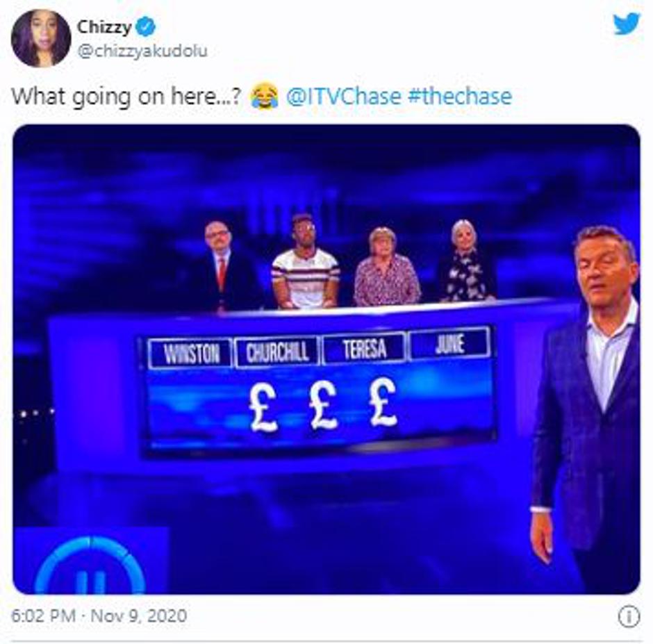Click the JUNE name plate

click(449, 344)
